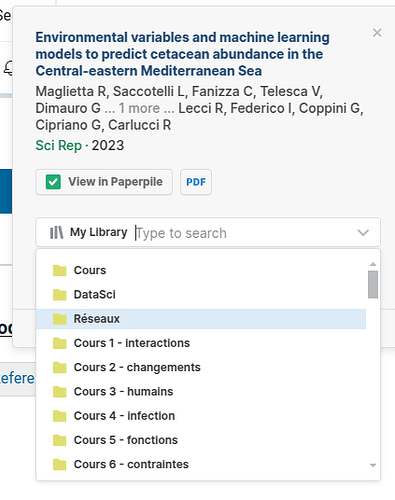This screenshot has width=395, height=500.
Task: Click the My Library books icon
Action: point(56,232)
